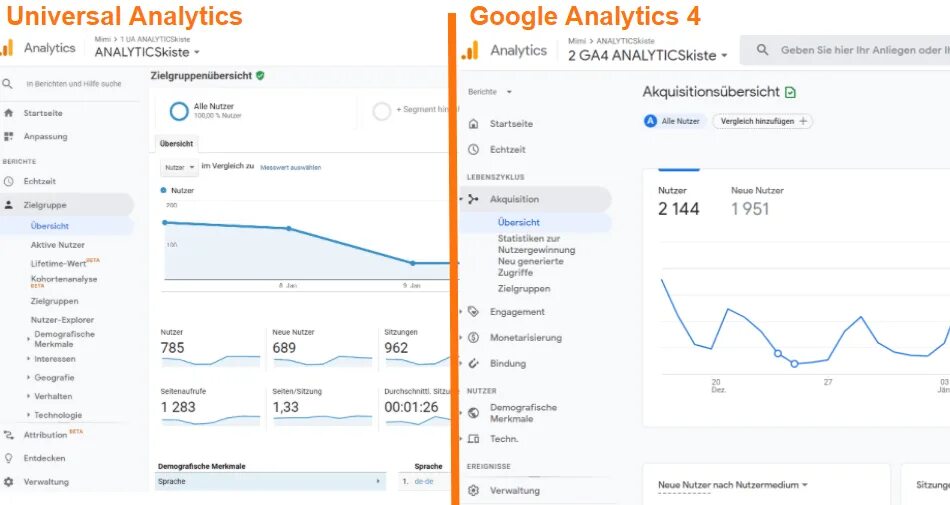The width and height of the screenshot is (950, 505).
Task: Click the Attribution icon in the UA sidebar
Action: pyautogui.click(x=8, y=435)
